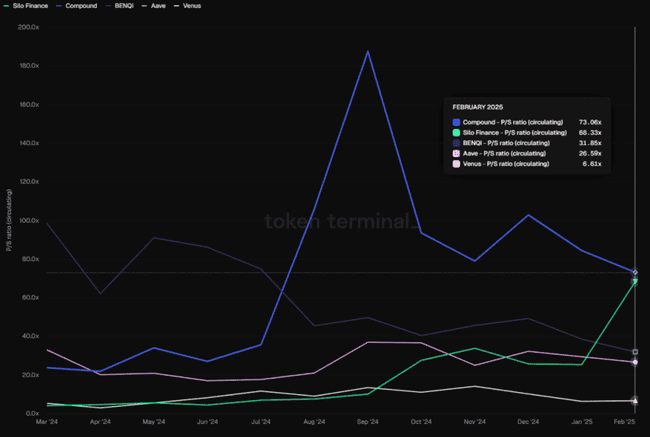Click the Sep '24 x-axis label
Screen dimensions: 650x437
[368, 422]
